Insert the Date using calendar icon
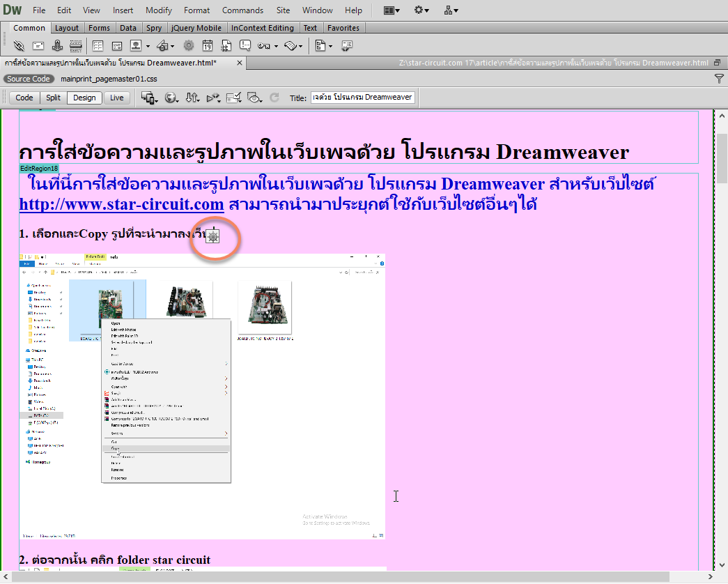 208,45
